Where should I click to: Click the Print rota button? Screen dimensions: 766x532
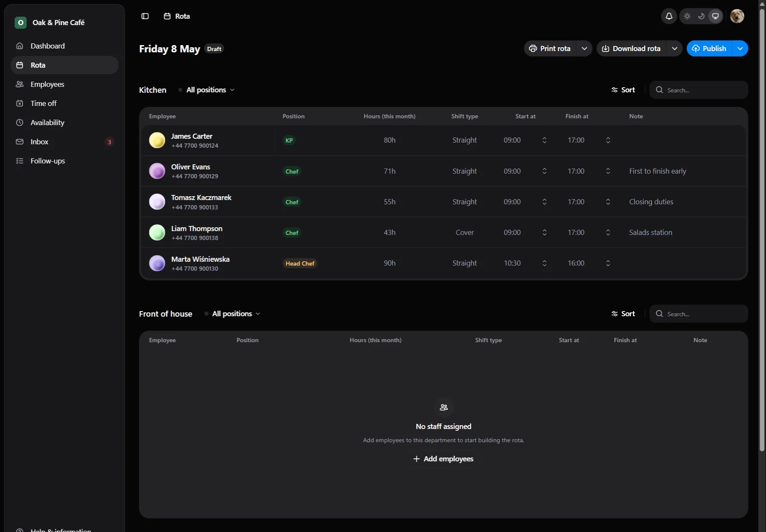[x=550, y=49]
